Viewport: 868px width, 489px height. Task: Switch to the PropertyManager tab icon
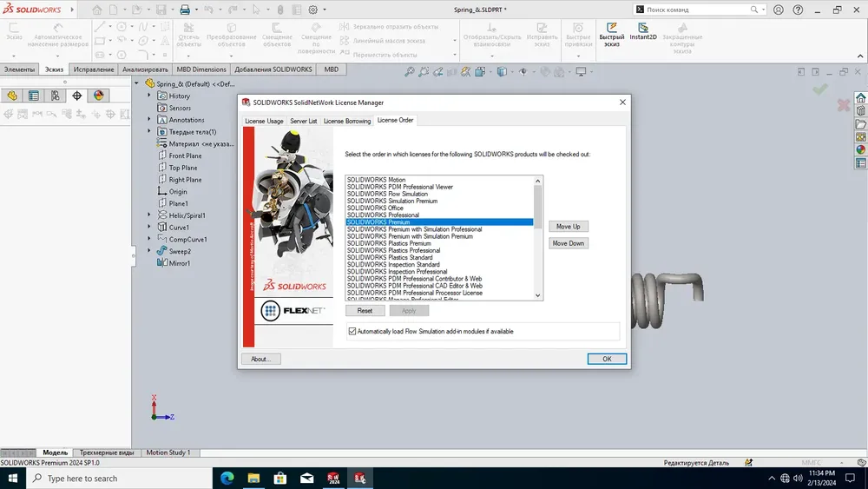(x=34, y=96)
